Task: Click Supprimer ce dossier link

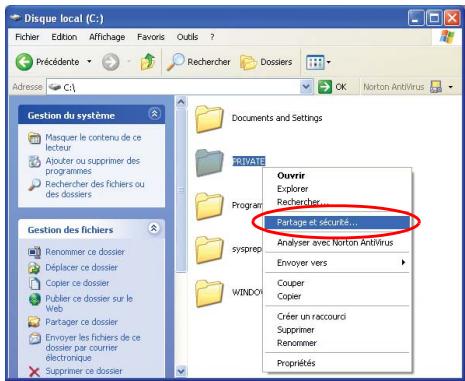Action: click(84, 371)
